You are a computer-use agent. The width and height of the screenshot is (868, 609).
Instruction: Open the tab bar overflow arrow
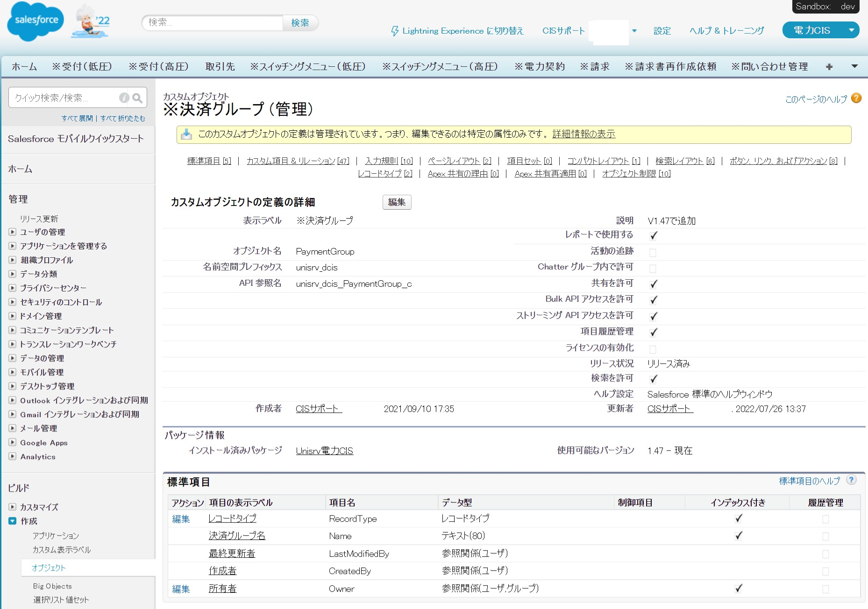click(854, 66)
